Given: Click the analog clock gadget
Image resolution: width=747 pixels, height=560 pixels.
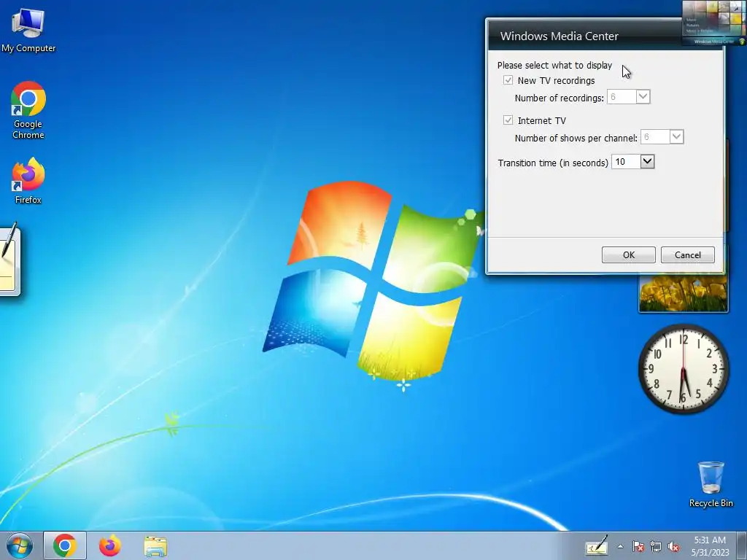Looking at the screenshot, I should point(684,369).
